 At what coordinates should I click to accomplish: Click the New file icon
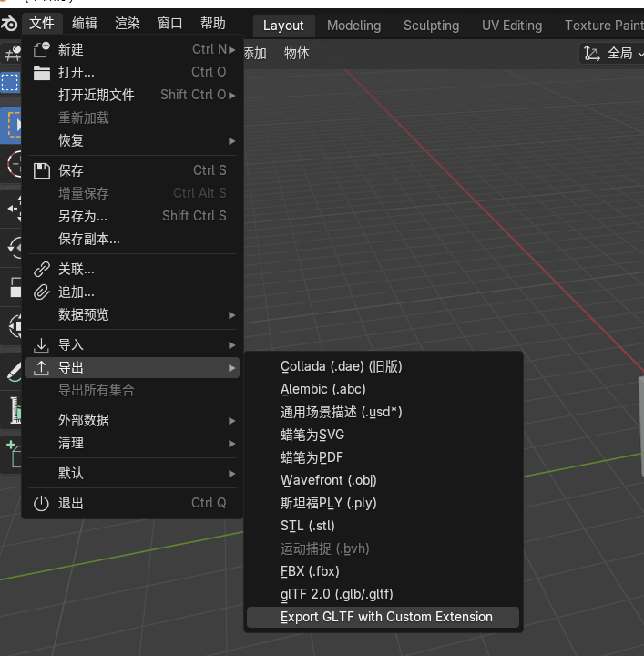41,49
